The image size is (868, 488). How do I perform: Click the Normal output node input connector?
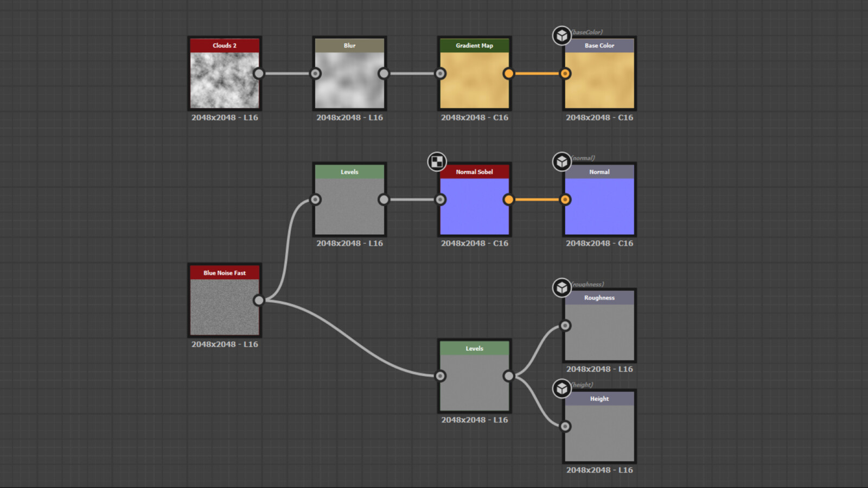[x=565, y=200]
